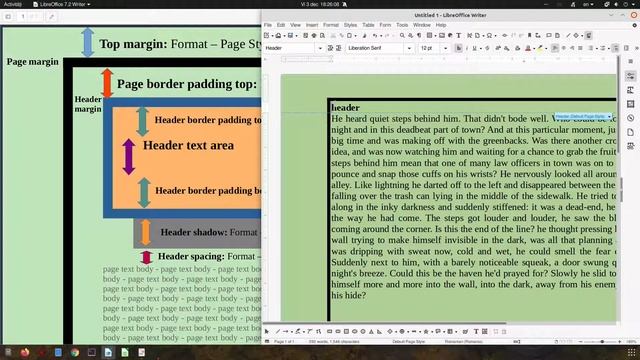The image size is (640, 360).
Task: Select the arrow Select tool in drawing toolbar
Action: coord(267,331)
